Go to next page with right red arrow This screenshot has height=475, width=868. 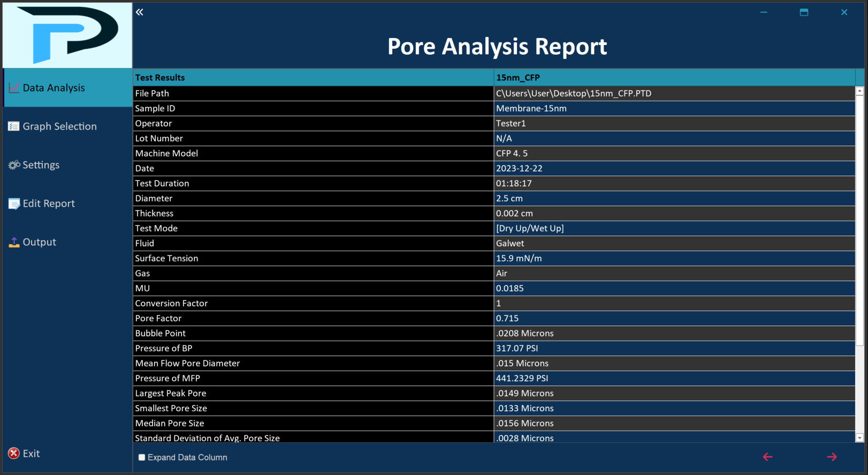point(832,457)
